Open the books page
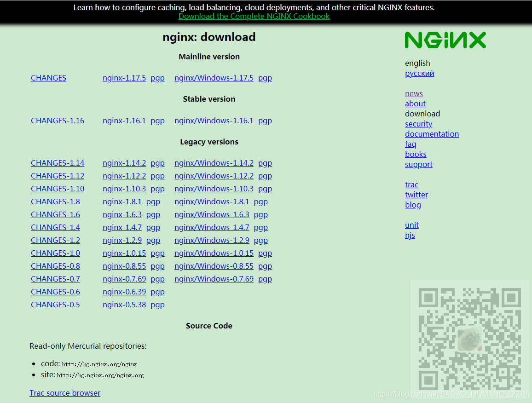 coord(416,155)
